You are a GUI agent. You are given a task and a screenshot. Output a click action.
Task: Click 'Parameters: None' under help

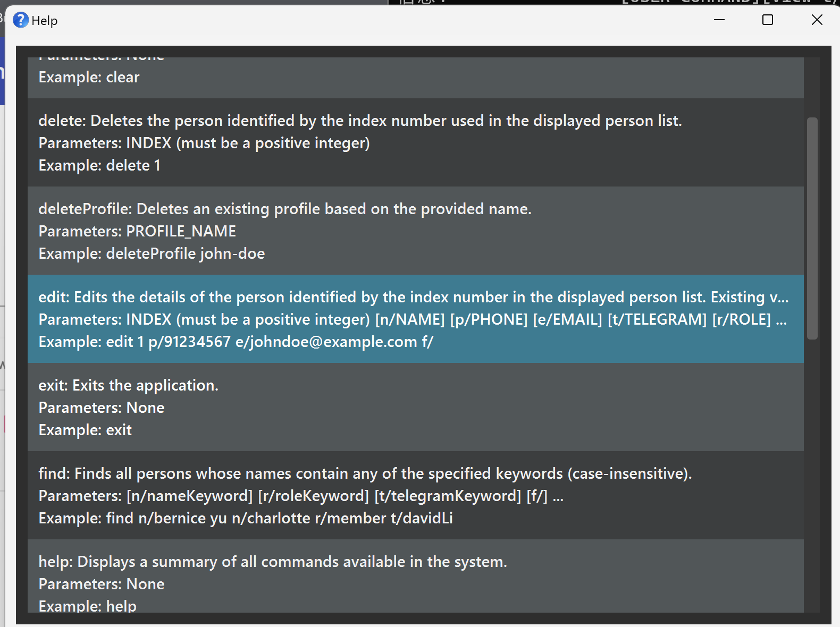[x=102, y=584]
